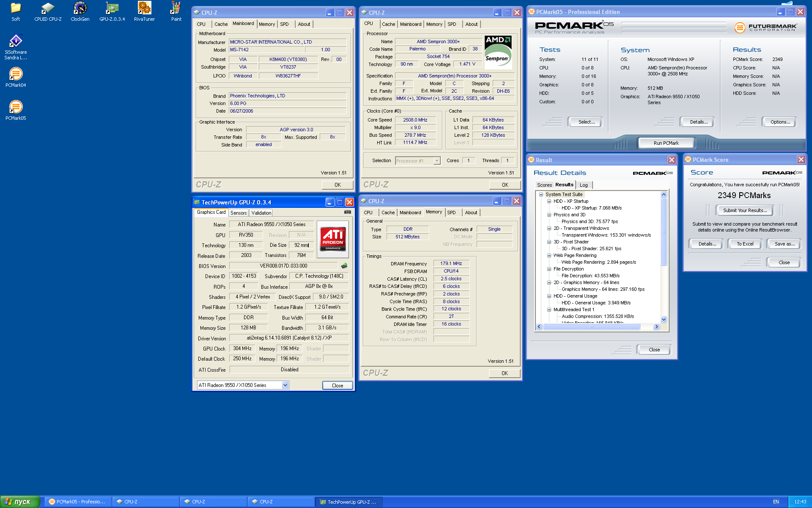Click the Options... button in PCMark05 Results
Viewport: 812px width, 508px height.
coord(780,122)
